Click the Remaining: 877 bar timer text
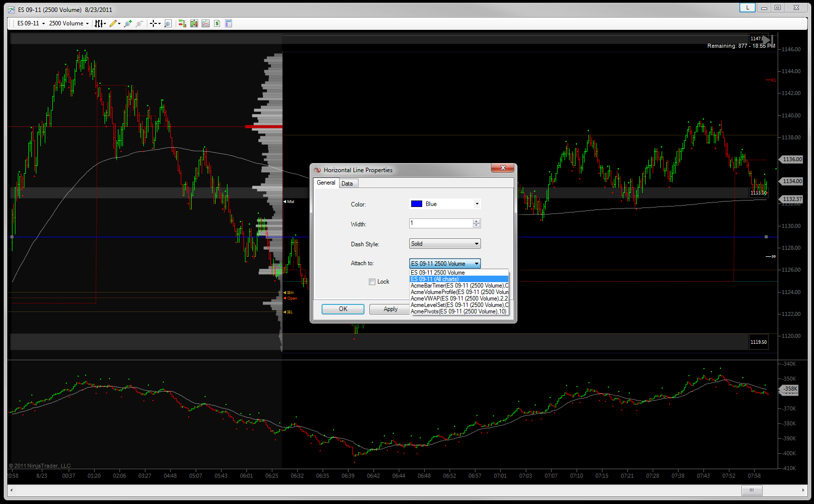 pyautogui.click(x=741, y=46)
